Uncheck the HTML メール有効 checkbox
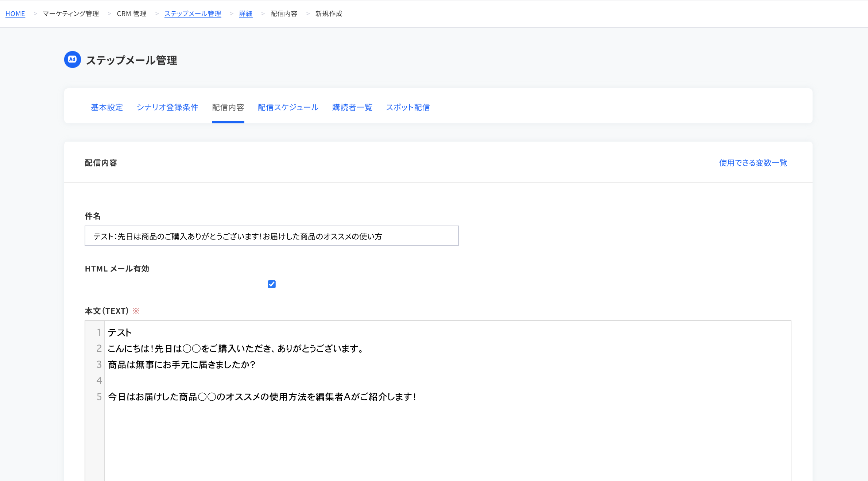The width and height of the screenshot is (868, 481). click(x=272, y=284)
